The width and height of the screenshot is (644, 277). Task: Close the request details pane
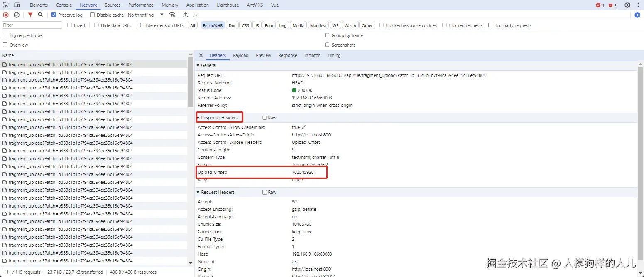click(x=201, y=55)
